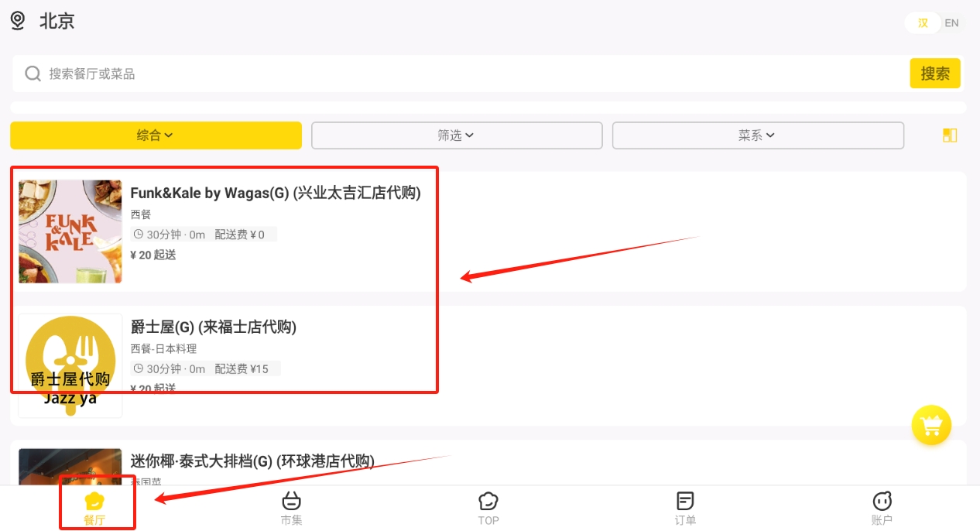Screen dimensions: 980x531
Task: Open the 爵士屋 Jazz ya logo thumbnail
Action: tap(70, 365)
